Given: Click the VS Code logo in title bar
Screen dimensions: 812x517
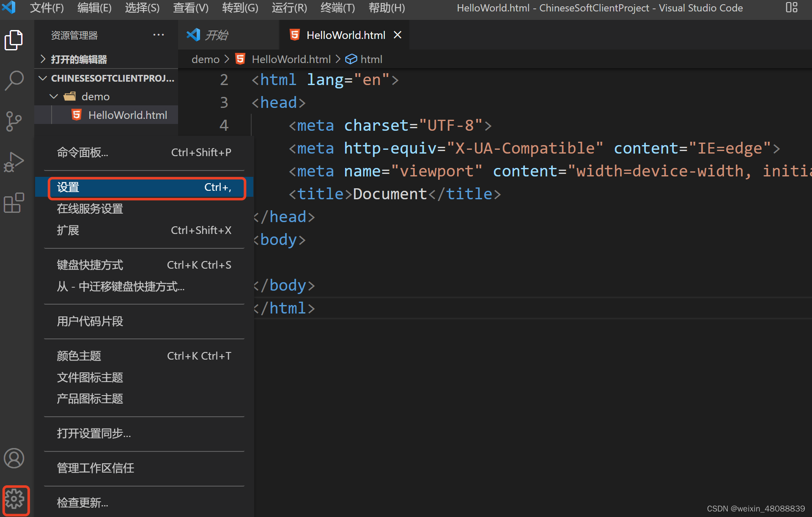Looking at the screenshot, I should click(9, 8).
